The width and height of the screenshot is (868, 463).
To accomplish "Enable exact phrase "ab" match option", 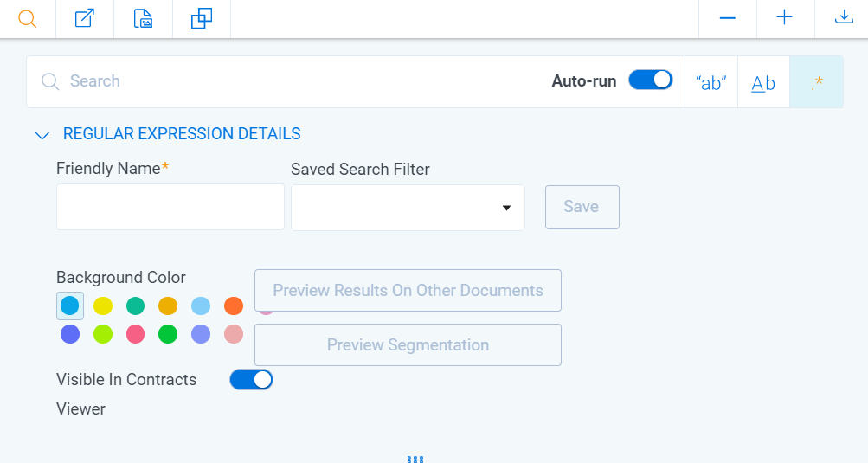I will click(711, 82).
